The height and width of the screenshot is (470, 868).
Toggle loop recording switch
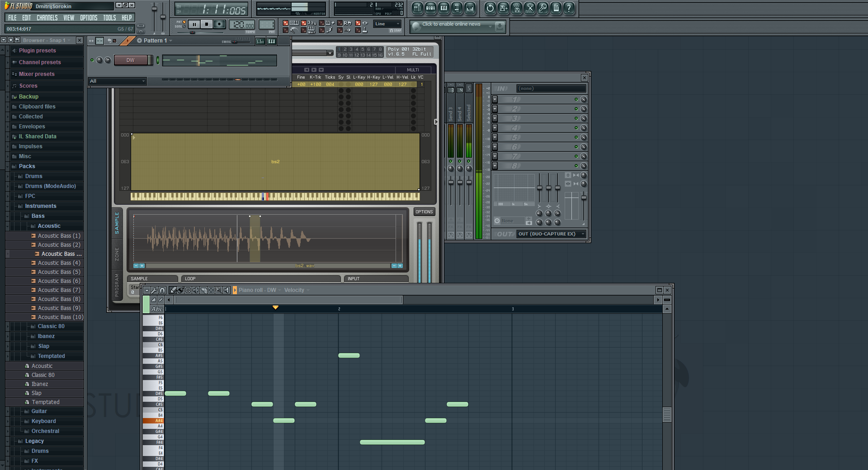coord(340,23)
